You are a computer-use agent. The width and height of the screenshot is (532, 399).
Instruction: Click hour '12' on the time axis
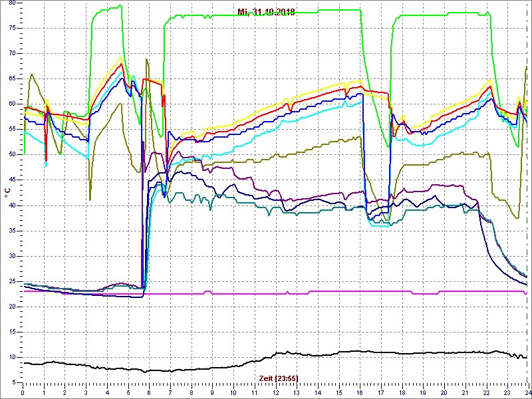click(x=275, y=392)
